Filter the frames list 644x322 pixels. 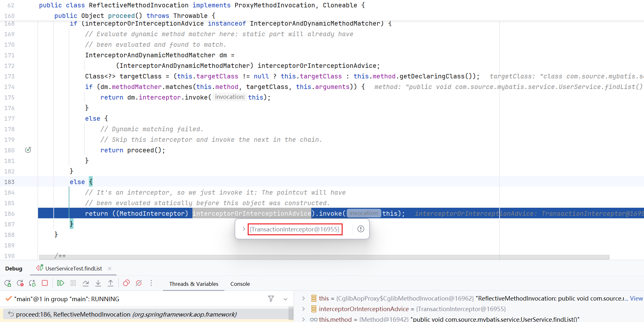coord(271,299)
